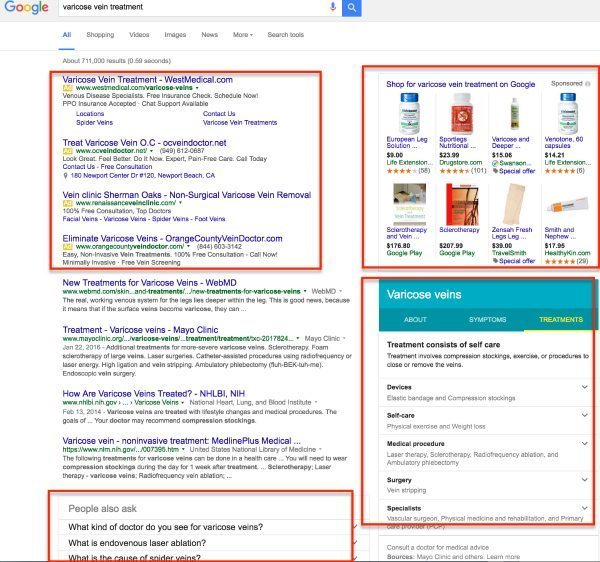Click the Venotone 60 capsules product image

coord(567,113)
